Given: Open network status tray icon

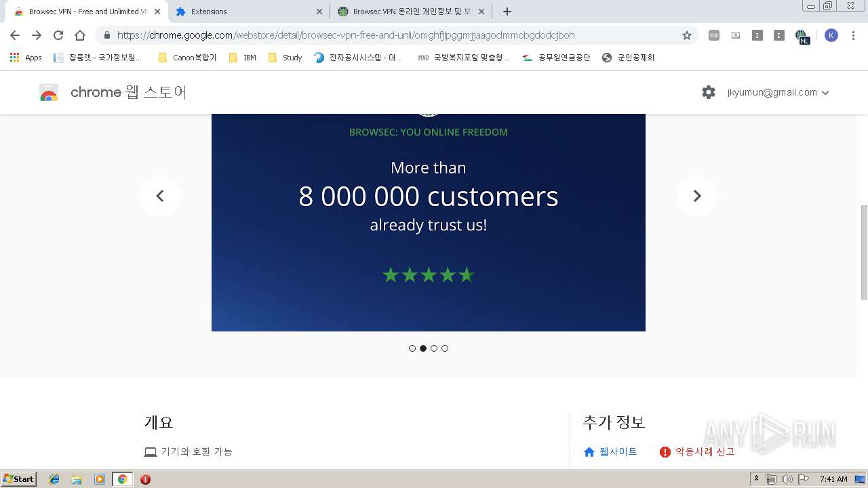Looking at the screenshot, I should pos(771,479).
